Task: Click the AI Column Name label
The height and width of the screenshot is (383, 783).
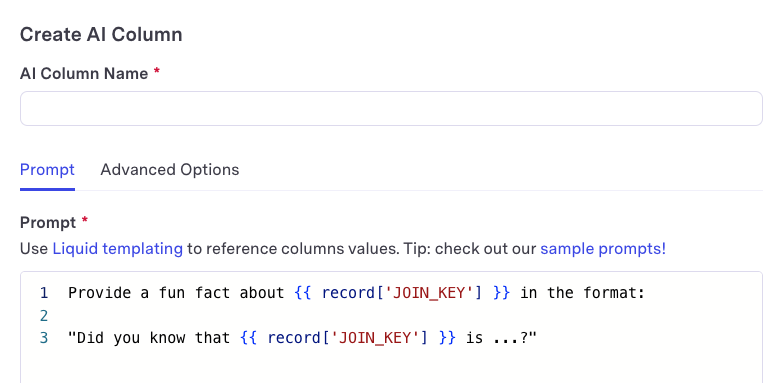Action: 84,73
